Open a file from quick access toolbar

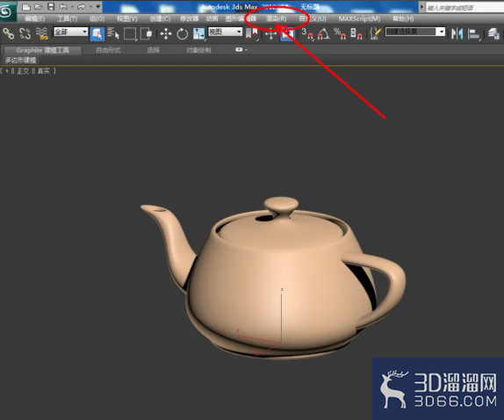39,7
